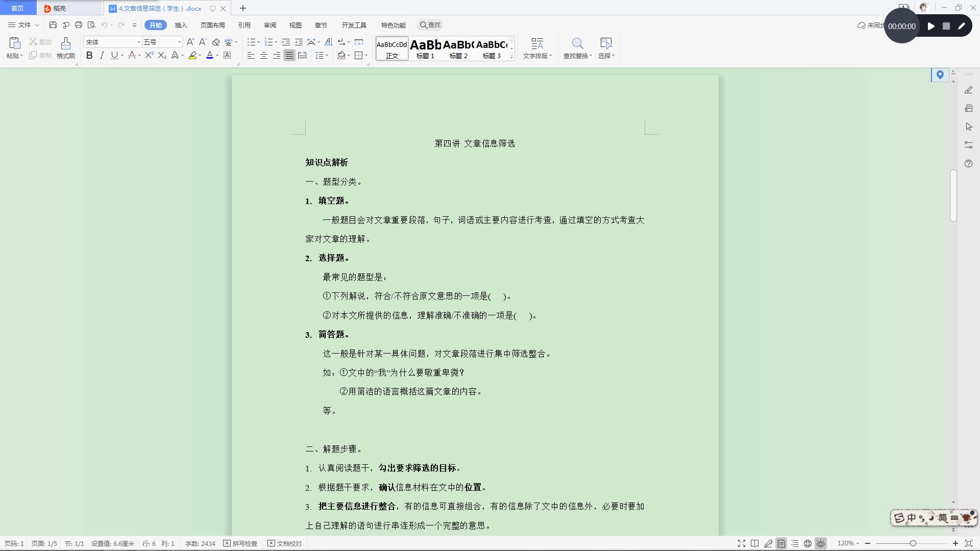
Task: Click the Bold formatting button
Action: tap(89, 56)
